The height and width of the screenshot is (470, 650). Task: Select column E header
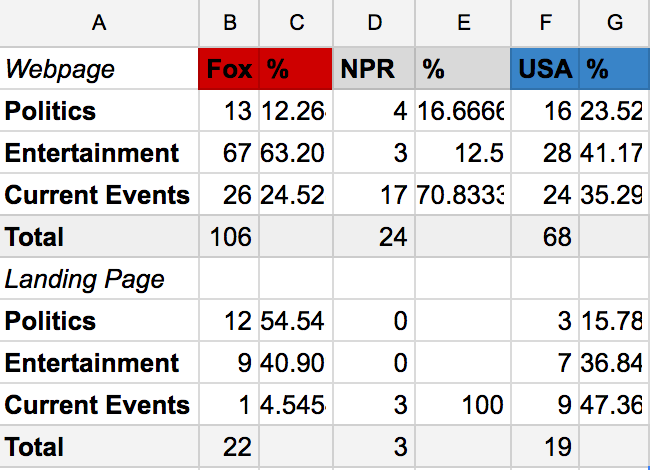tap(463, 23)
